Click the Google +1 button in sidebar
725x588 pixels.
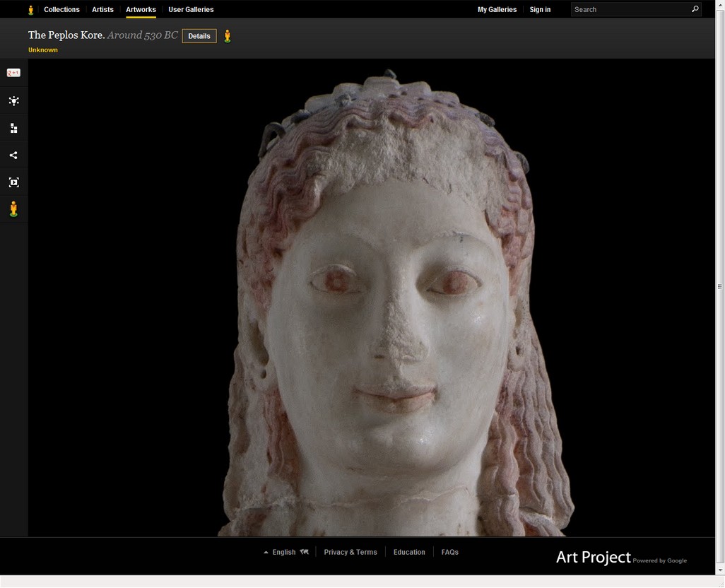(x=13, y=73)
